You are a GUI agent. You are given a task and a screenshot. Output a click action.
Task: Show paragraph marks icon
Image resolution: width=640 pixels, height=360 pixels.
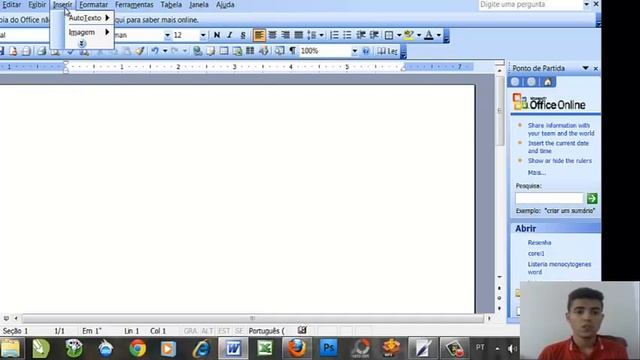point(292,51)
